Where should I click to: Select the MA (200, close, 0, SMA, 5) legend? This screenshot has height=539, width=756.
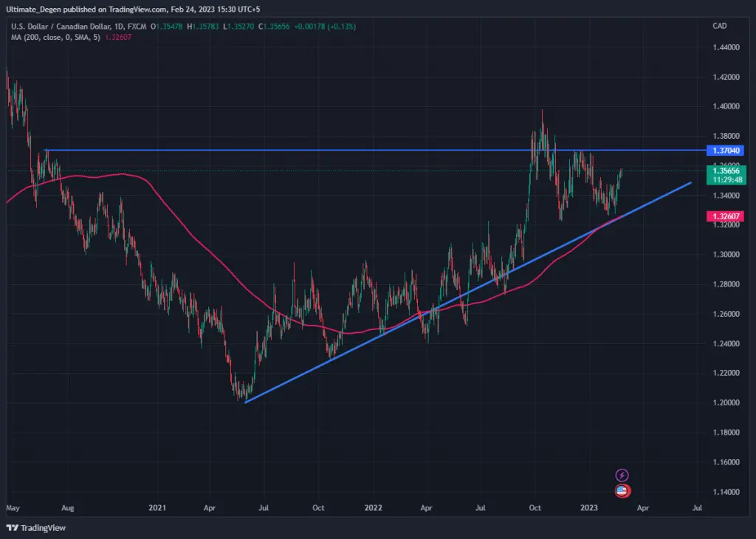coord(55,37)
